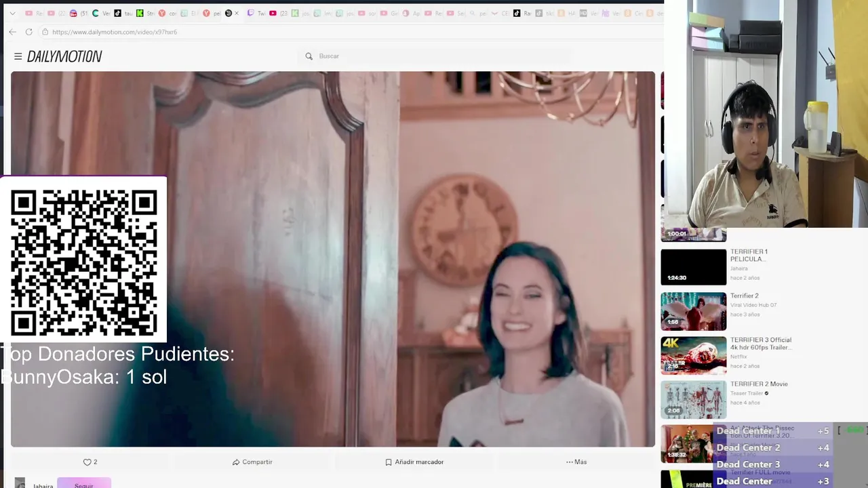This screenshot has height=488, width=868.
Task: Click Añadir marcador bookmark button
Action: (414, 462)
